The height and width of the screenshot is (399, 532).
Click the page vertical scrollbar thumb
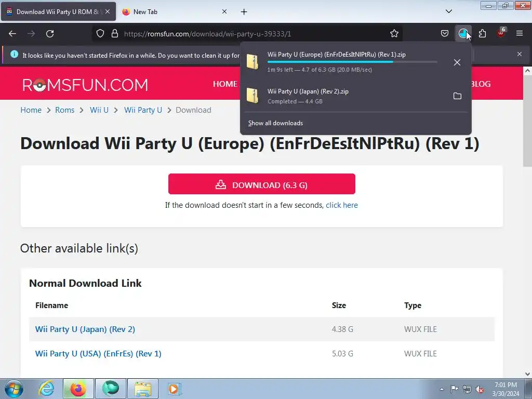coord(527,121)
